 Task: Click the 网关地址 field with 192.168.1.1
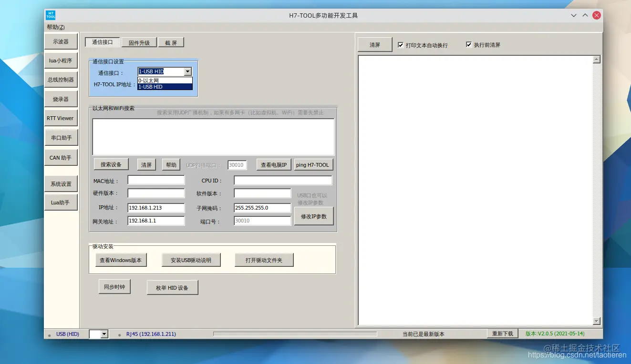click(x=156, y=221)
